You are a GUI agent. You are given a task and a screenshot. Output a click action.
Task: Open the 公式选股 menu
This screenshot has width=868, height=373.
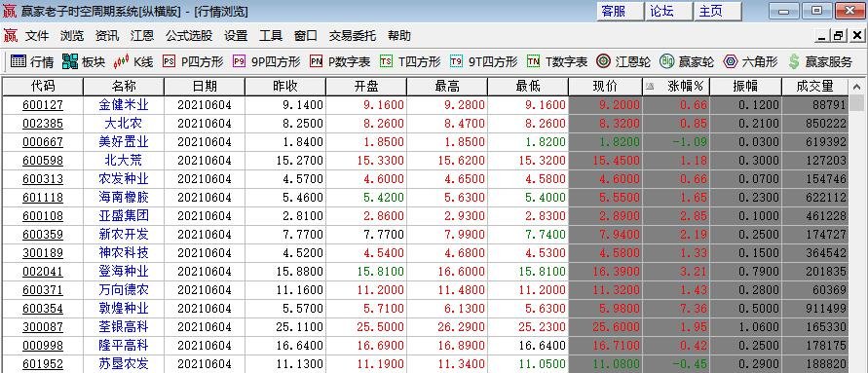(189, 36)
